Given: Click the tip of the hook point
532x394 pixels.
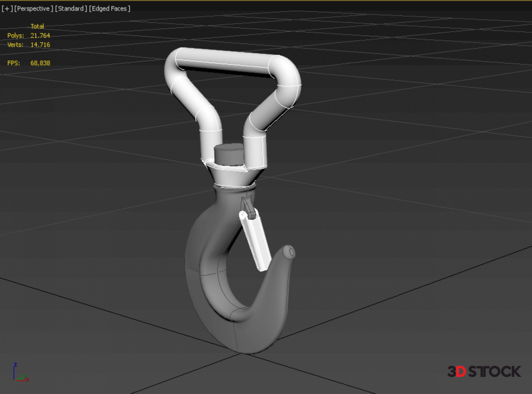Looking at the screenshot, I should (290, 251).
